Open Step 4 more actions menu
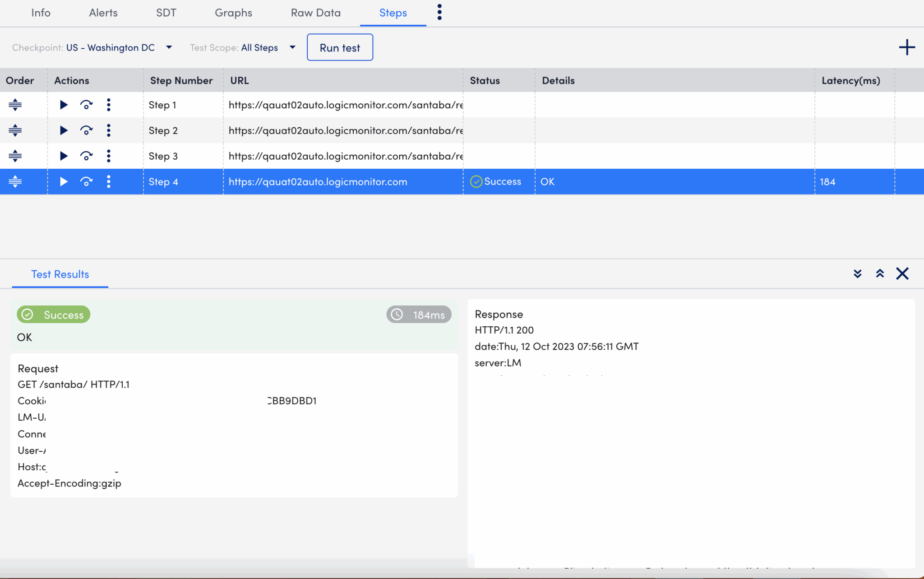 click(x=108, y=181)
